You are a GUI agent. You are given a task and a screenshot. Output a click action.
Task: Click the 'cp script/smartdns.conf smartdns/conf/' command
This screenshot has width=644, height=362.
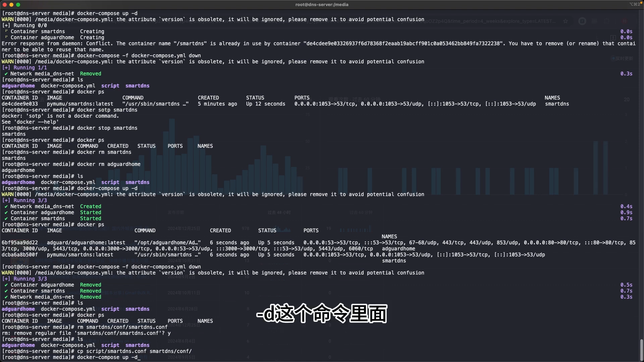tap(134, 351)
